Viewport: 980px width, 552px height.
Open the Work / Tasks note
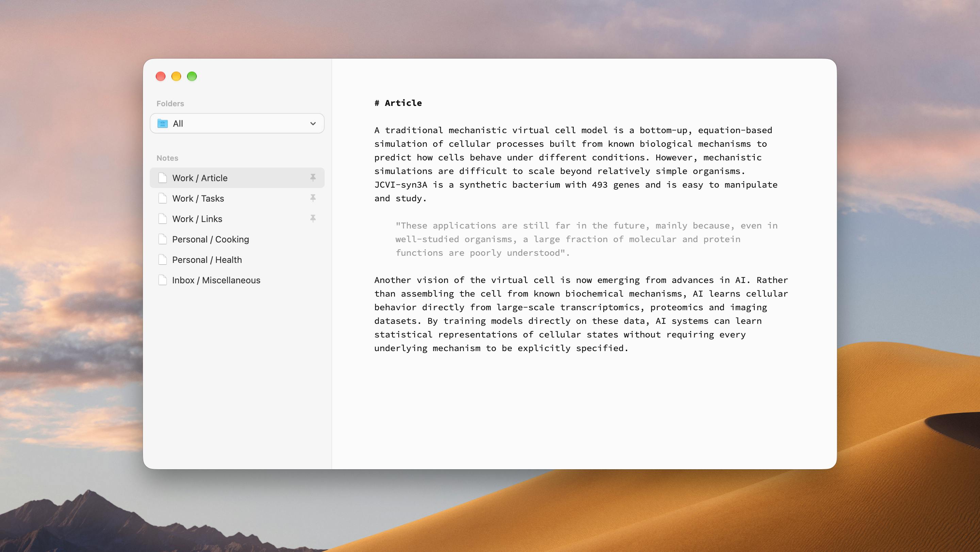[x=237, y=198]
